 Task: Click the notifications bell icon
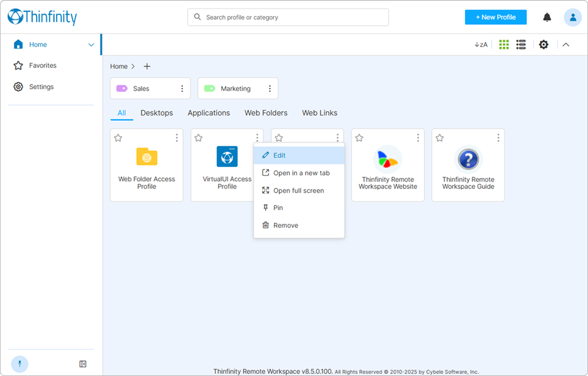547,18
